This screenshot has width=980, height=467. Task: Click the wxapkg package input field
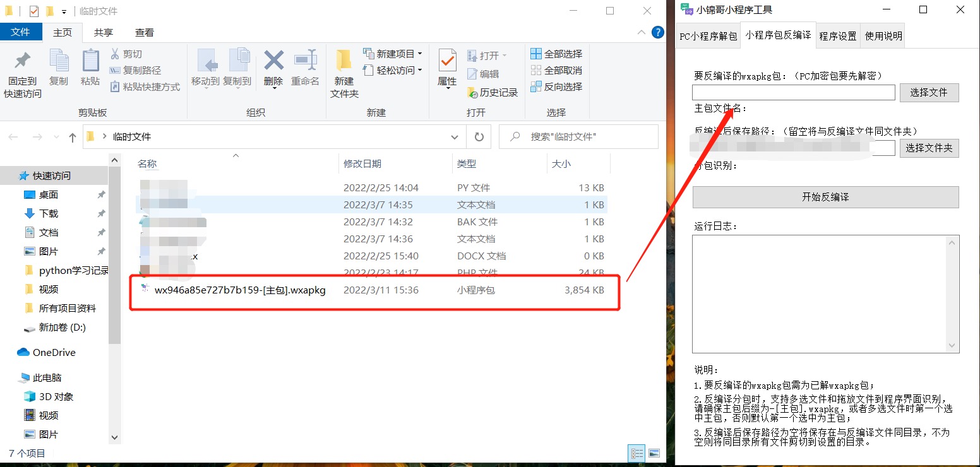point(792,92)
